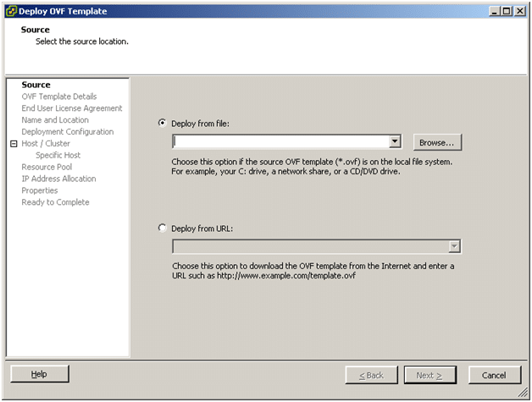The width and height of the screenshot is (532, 402).
Task: Close the Deploy OVF Template dialog
Action: pos(519,10)
